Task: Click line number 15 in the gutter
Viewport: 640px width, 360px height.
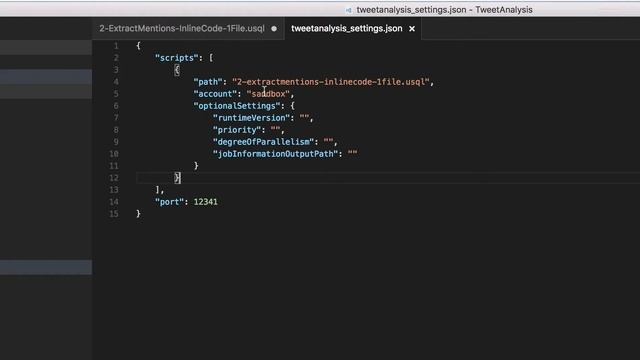Action: pos(114,214)
